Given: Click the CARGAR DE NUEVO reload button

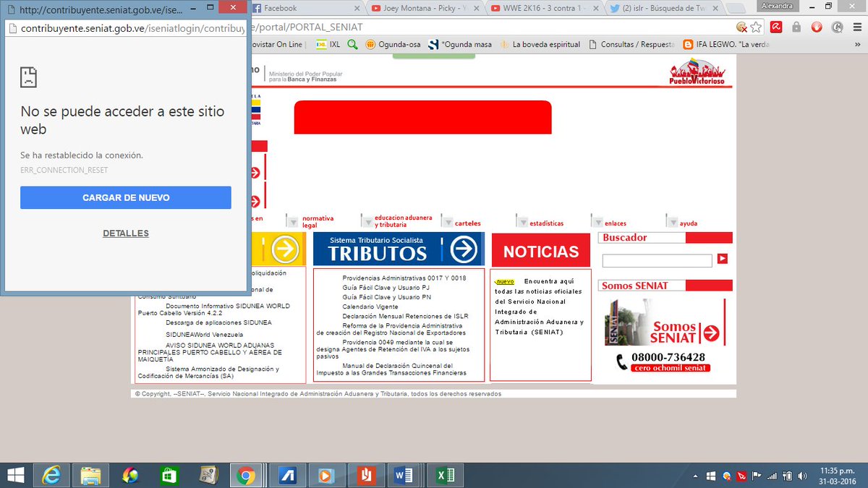Looking at the screenshot, I should click(126, 197).
